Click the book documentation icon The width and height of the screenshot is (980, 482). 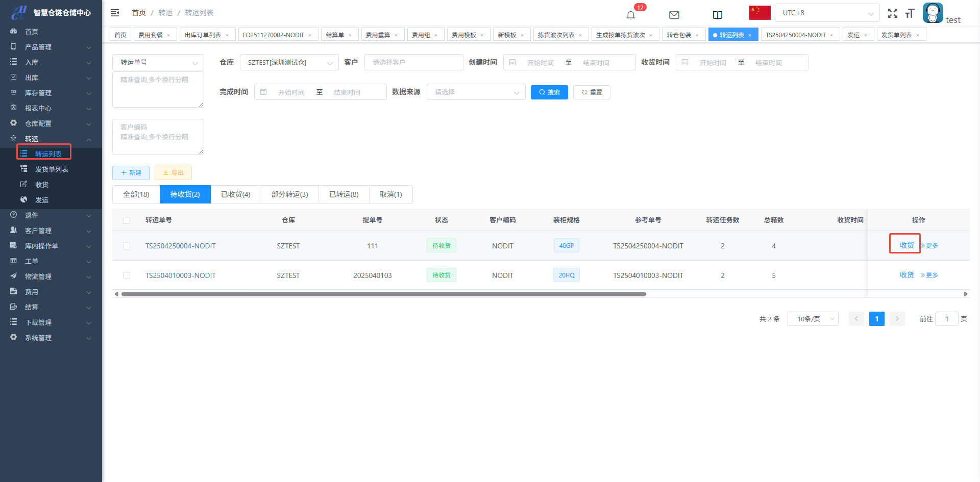(x=717, y=15)
